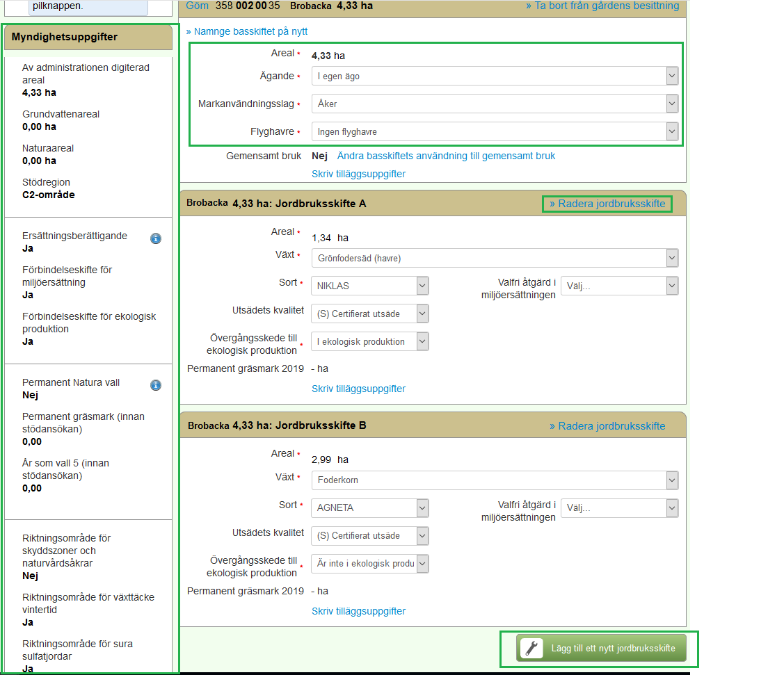This screenshot has height=675, width=784.
Task: Click Lägg till ett nytt jordbruksskifte button
Action: point(601,648)
